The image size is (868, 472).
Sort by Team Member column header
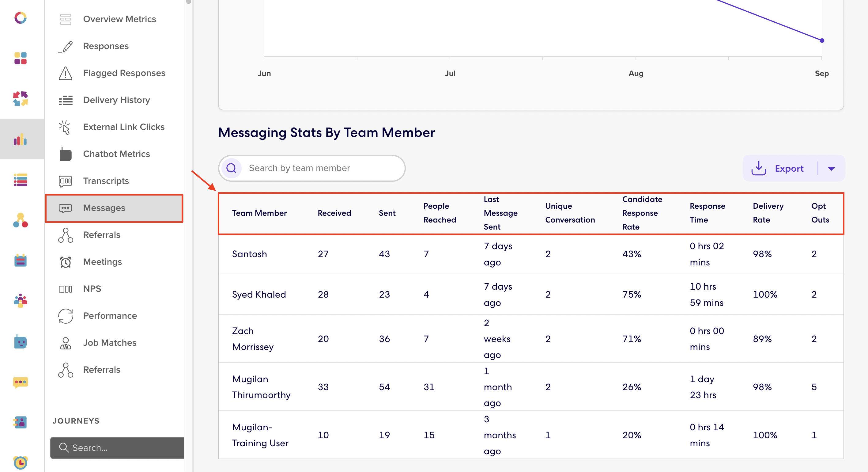pyautogui.click(x=259, y=213)
